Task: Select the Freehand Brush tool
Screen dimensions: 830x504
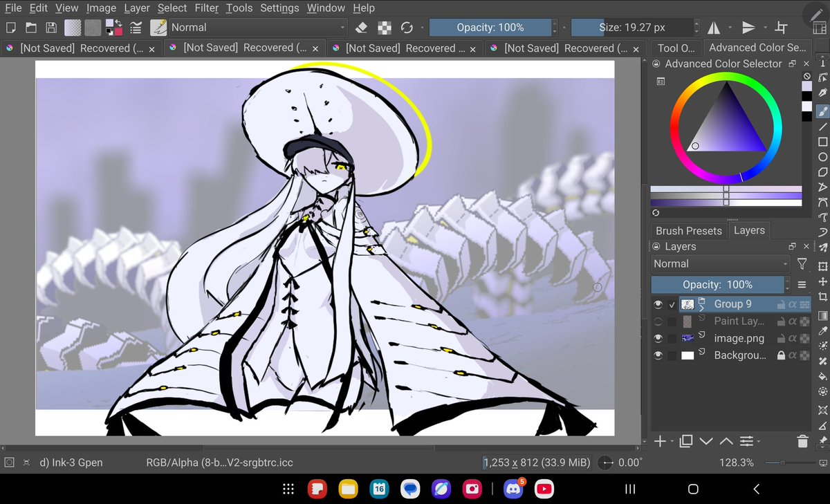Action: click(x=823, y=110)
